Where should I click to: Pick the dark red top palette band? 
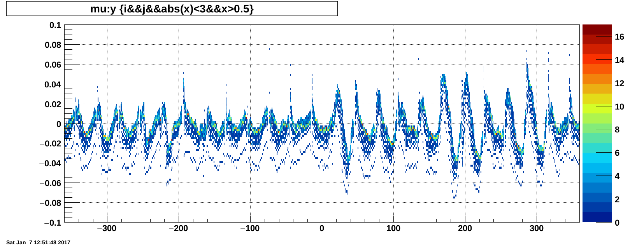point(597,30)
